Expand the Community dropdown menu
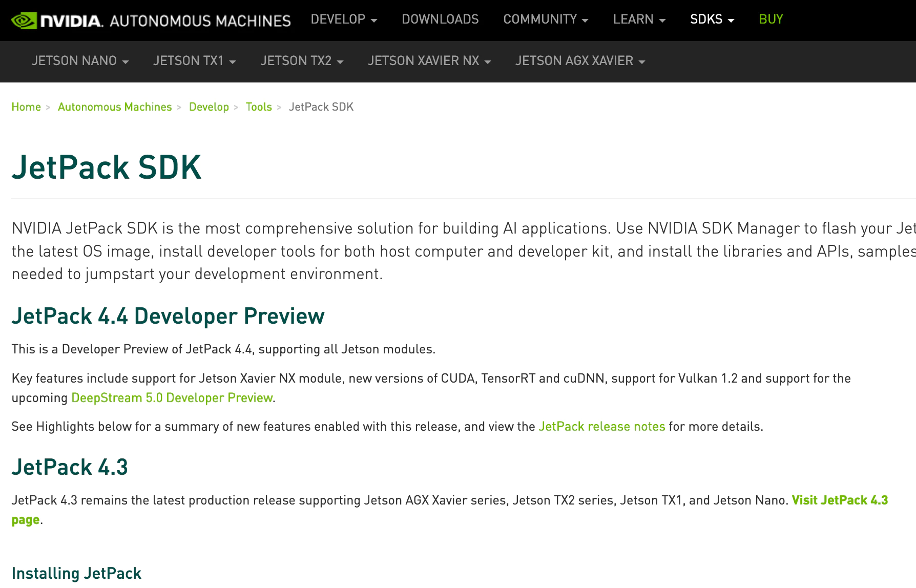 tap(546, 19)
